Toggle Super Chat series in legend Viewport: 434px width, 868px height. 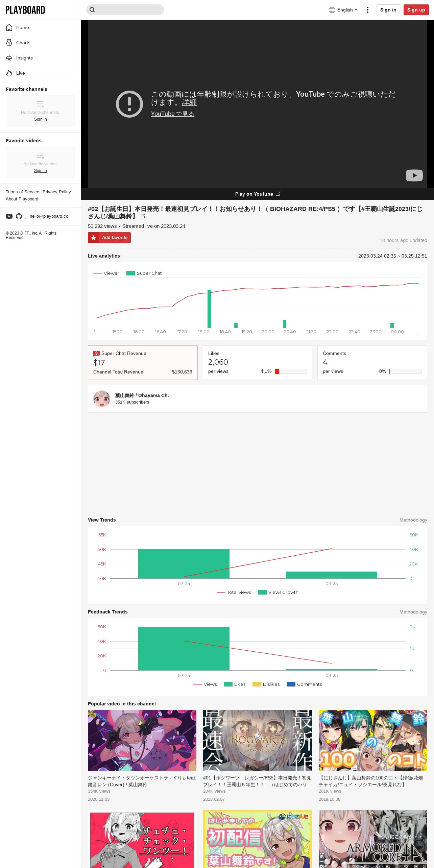[x=144, y=273]
